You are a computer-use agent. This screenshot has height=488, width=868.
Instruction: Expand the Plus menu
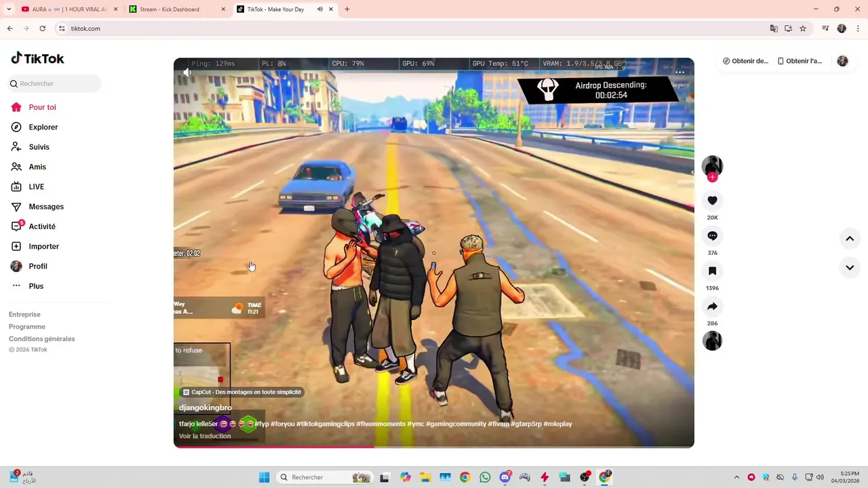(x=36, y=286)
